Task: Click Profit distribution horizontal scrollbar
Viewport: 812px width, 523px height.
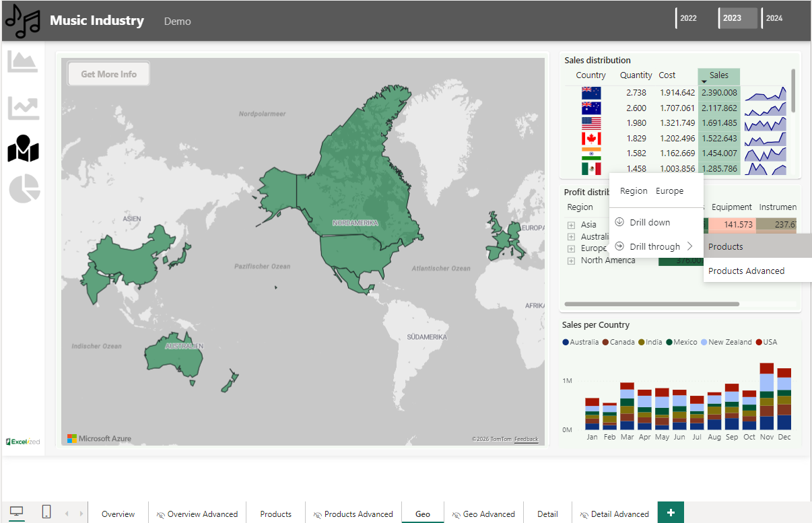Action: [x=652, y=304]
